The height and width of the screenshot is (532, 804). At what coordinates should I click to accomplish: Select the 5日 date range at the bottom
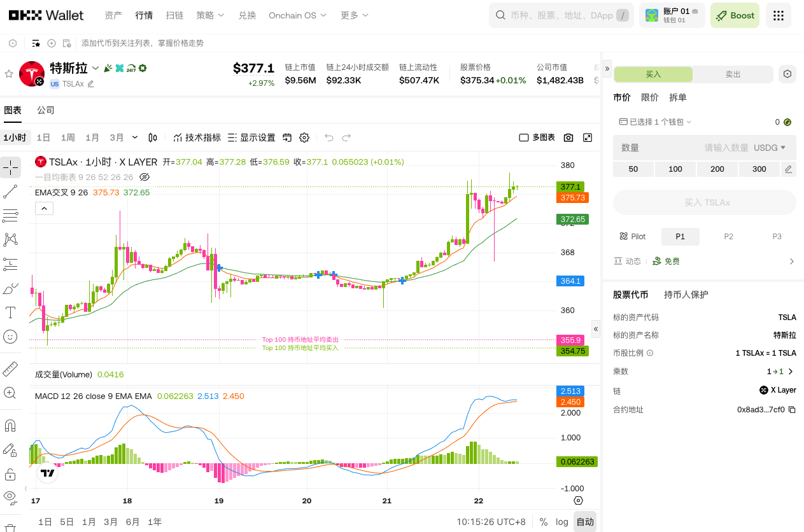pyautogui.click(x=67, y=522)
